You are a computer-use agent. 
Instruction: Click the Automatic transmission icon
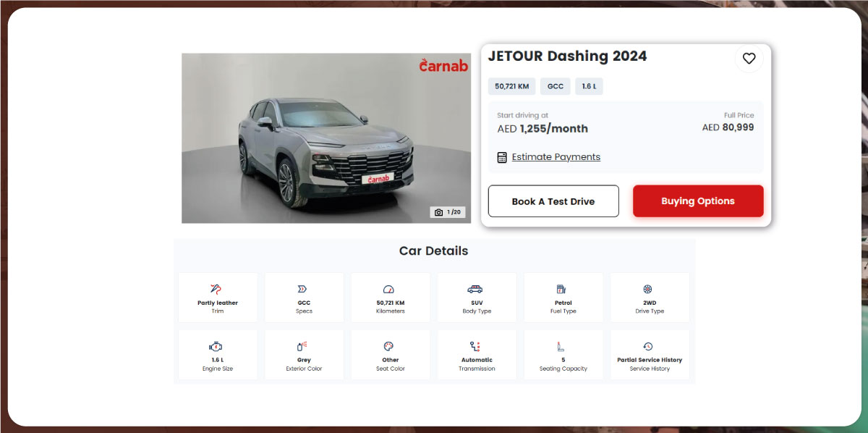tap(476, 347)
